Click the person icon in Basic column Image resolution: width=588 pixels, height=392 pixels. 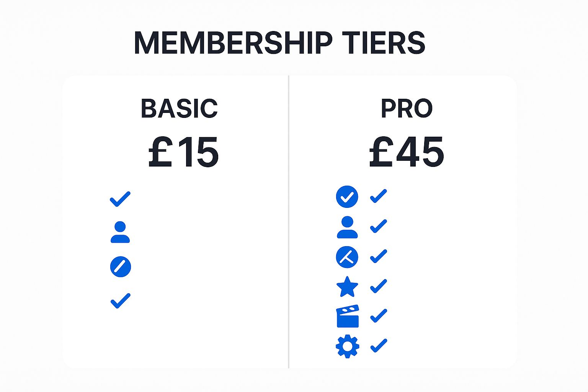point(120,232)
